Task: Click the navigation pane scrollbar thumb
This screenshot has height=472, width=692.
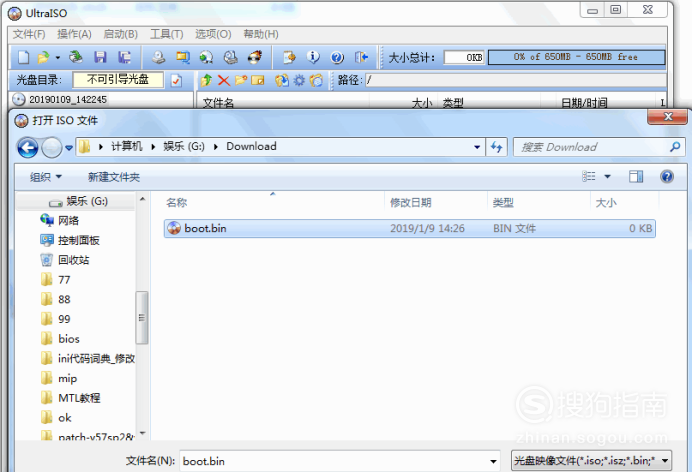Action: pyautogui.click(x=142, y=317)
